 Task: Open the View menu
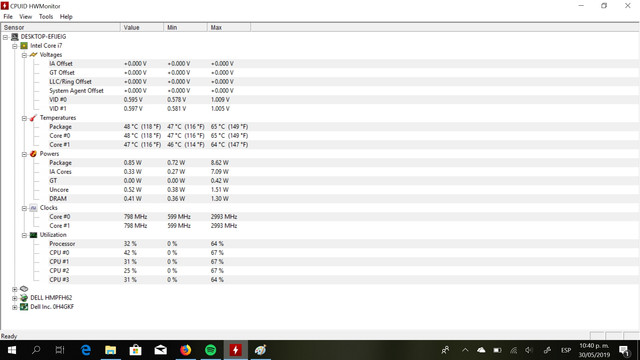tap(25, 17)
